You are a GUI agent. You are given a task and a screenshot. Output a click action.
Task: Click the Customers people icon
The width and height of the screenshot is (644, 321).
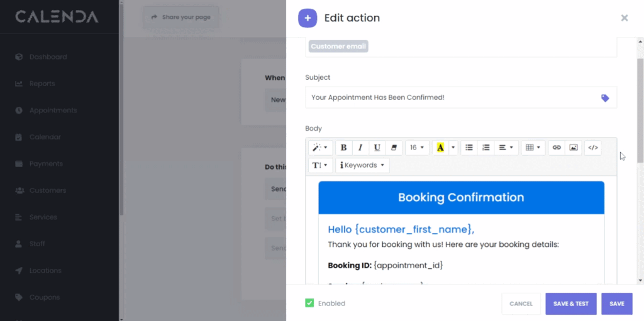(19, 190)
